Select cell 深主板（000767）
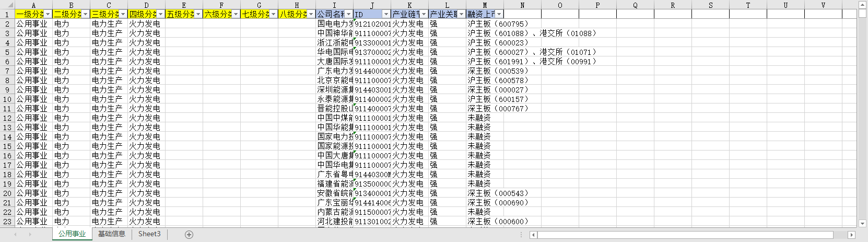The width and height of the screenshot is (868, 242). click(x=485, y=108)
